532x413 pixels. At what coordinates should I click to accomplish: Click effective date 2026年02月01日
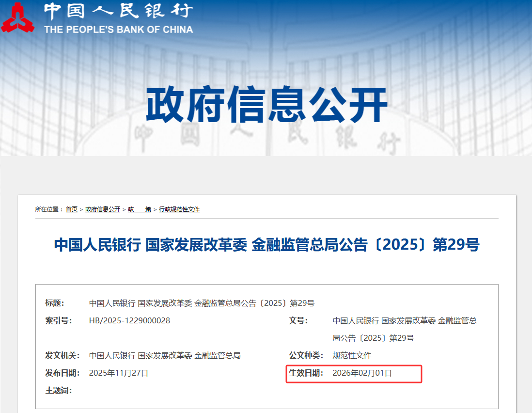pos(362,373)
